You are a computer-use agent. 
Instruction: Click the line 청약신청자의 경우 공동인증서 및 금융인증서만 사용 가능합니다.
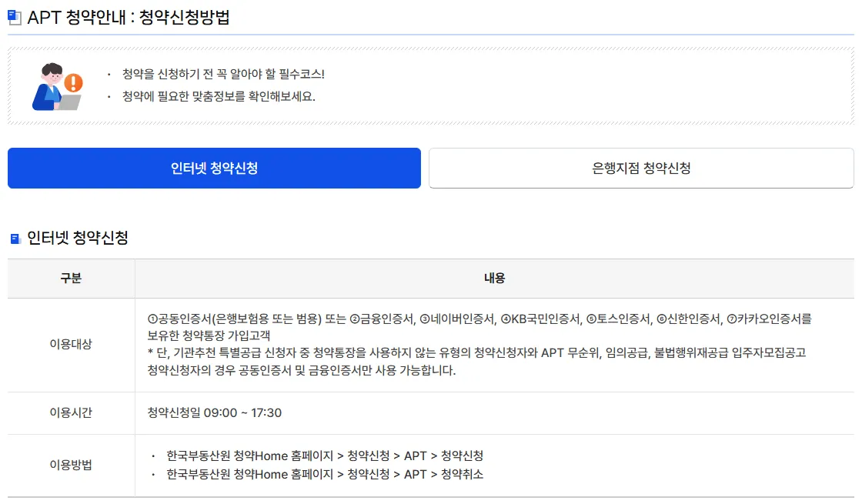[301, 370]
